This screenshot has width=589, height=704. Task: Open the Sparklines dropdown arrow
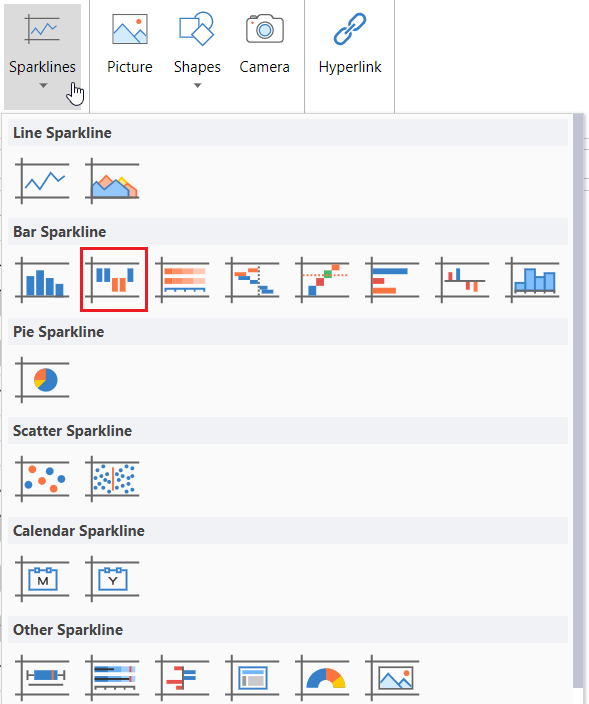43,85
